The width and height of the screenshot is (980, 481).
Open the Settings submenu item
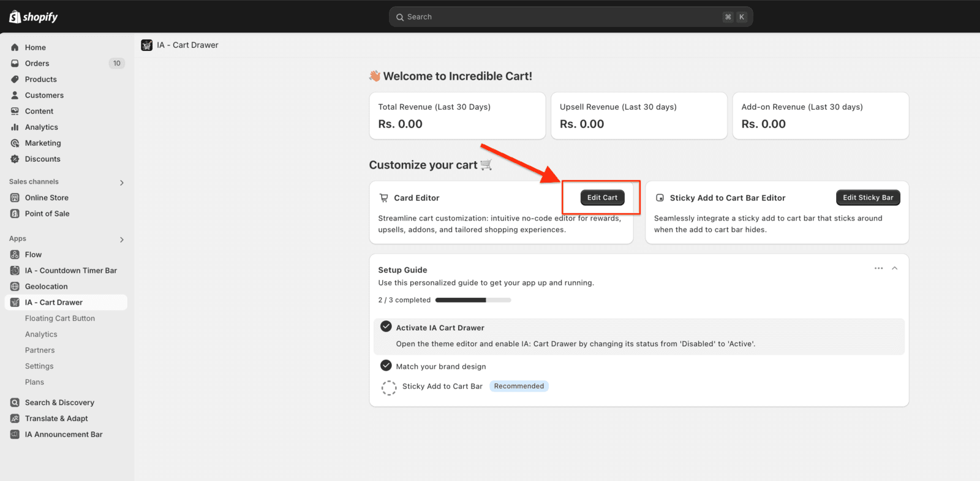pyautogui.click(x=39, y=366)
